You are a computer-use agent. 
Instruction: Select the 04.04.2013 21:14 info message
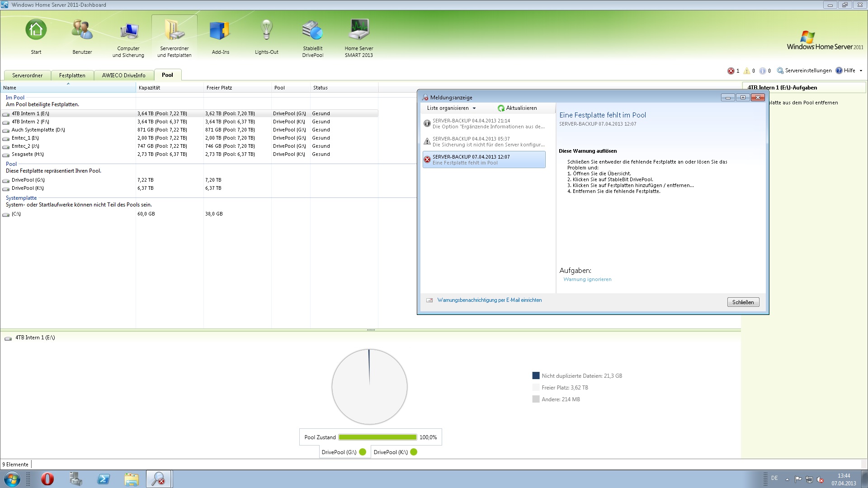point(484,124)
